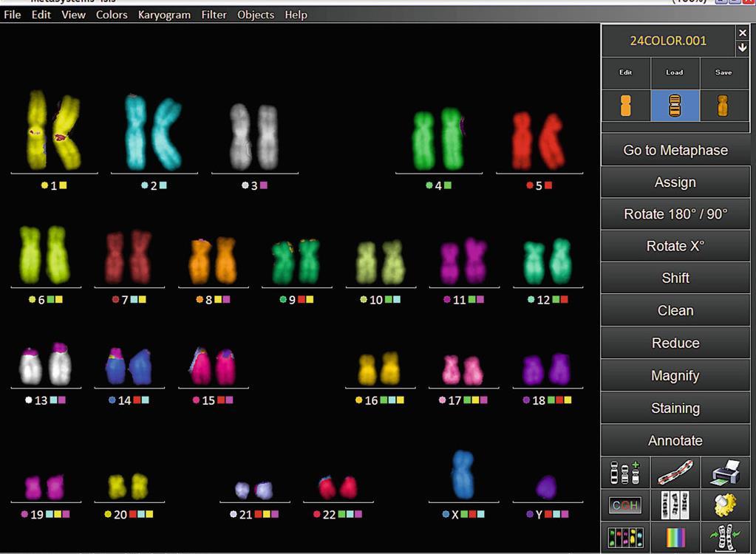Viewport: 756px width, 554px height.
Task: Click the Reduce button
Action: coord(675,343)
